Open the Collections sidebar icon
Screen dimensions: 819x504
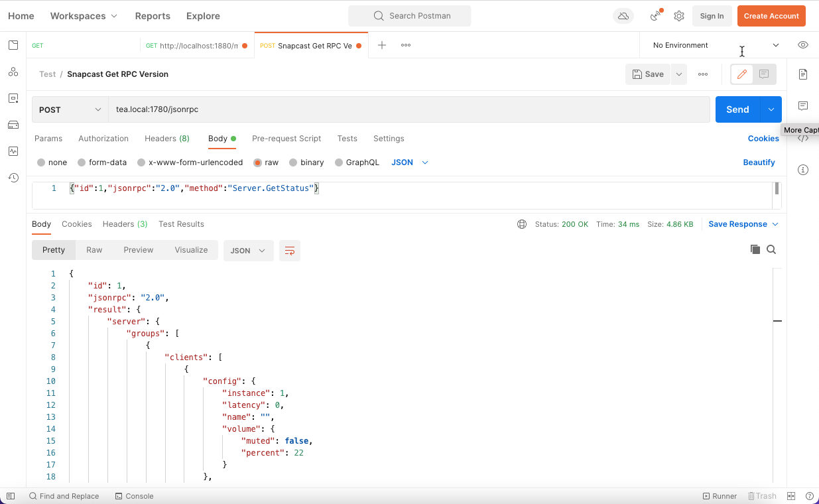13,45
